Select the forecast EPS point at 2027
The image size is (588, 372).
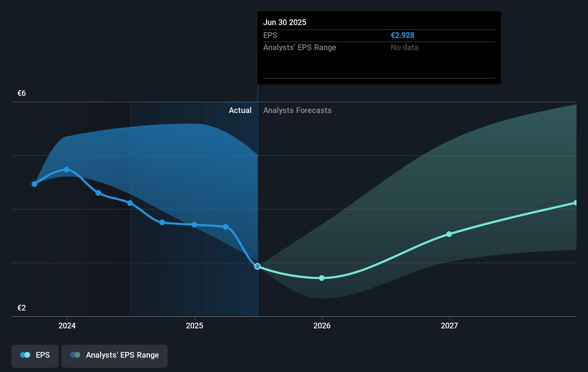tap(449, 234)
